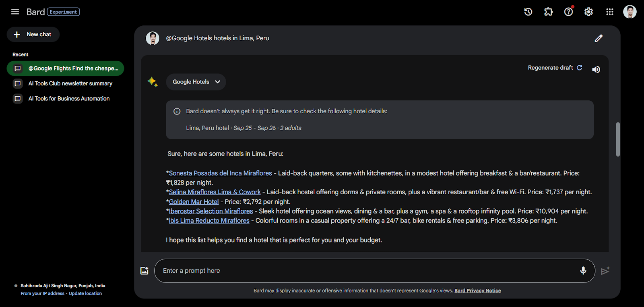Use the microphone for voice input

[583, 271]
